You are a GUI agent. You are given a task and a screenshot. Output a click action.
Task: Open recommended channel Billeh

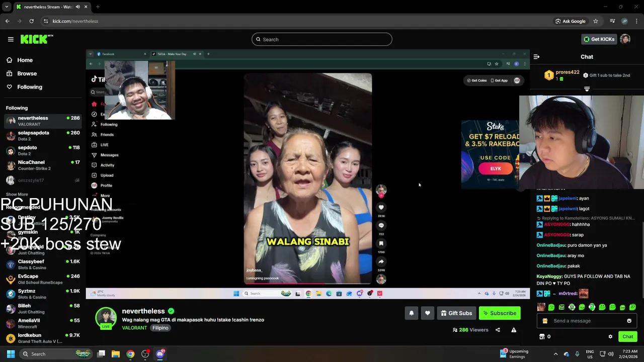click(x=43, y=309)
